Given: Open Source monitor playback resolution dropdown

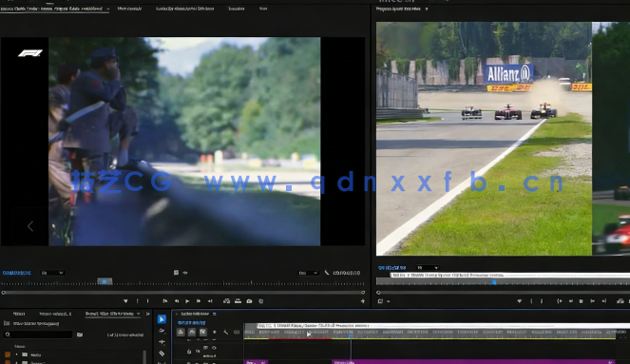Looking at the screenshot, I should 308,273.
